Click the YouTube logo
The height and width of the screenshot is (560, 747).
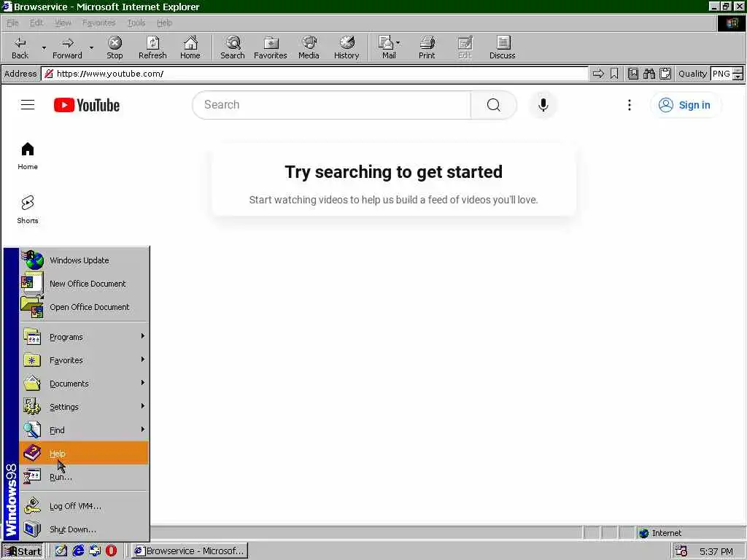click(x=87, y=105)
